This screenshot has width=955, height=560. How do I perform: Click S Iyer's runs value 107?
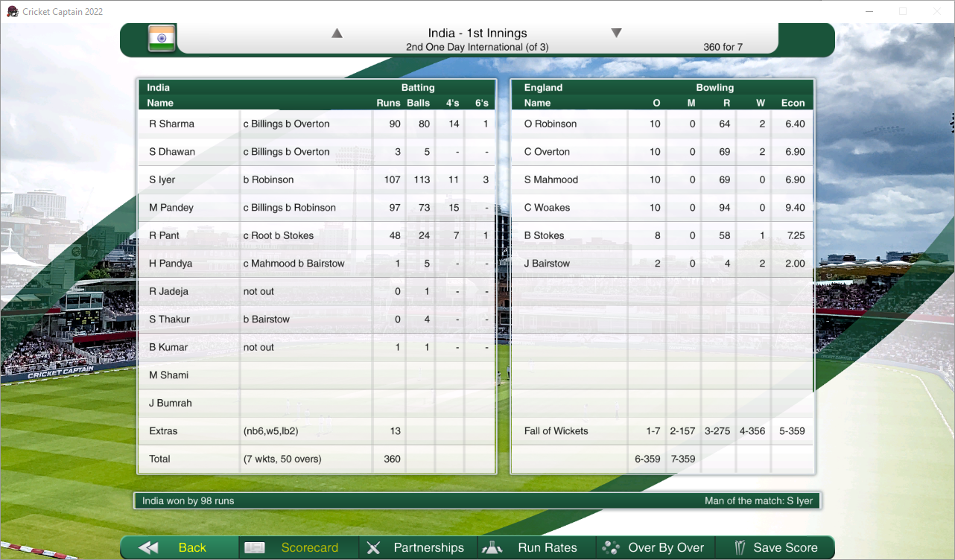[x=392, y=179]
